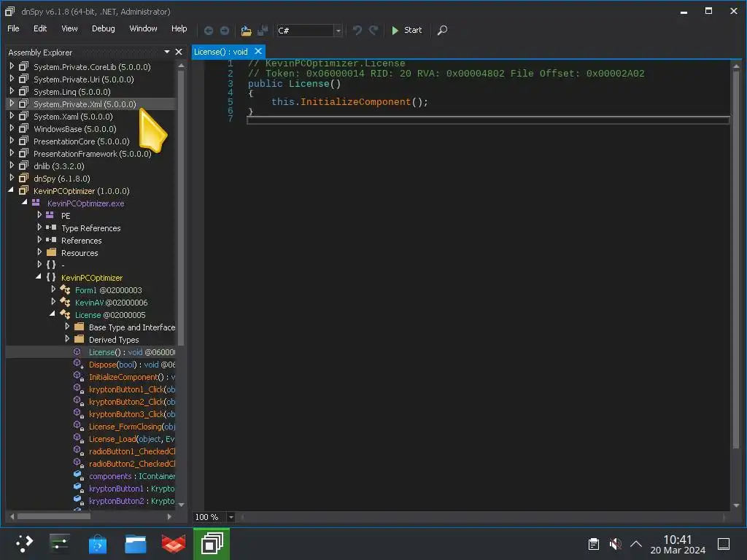Open the software store taskbar icon
This screenshot has height=560, width=747.
click(x=97, y=544)
